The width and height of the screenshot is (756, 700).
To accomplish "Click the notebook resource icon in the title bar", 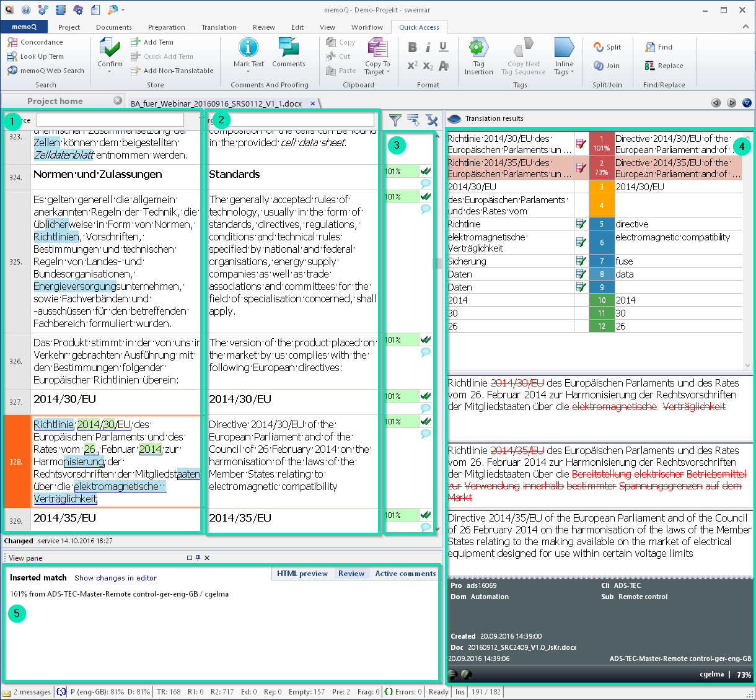I will (x=61, y=10).
